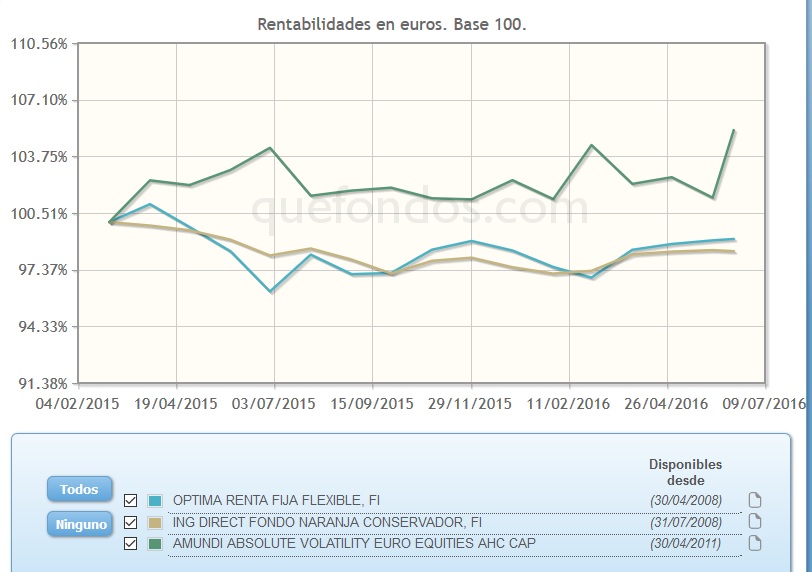Toggle the ING DIRECT FONDO NARANJA checkbox
Screen dimensions: 812x572
click(x=130, y=522)
